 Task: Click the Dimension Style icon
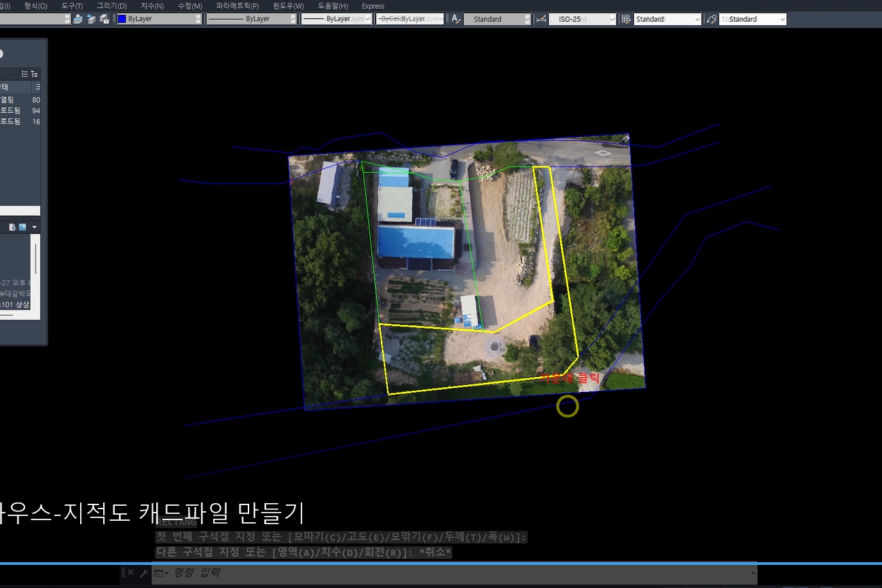(540, 19)
